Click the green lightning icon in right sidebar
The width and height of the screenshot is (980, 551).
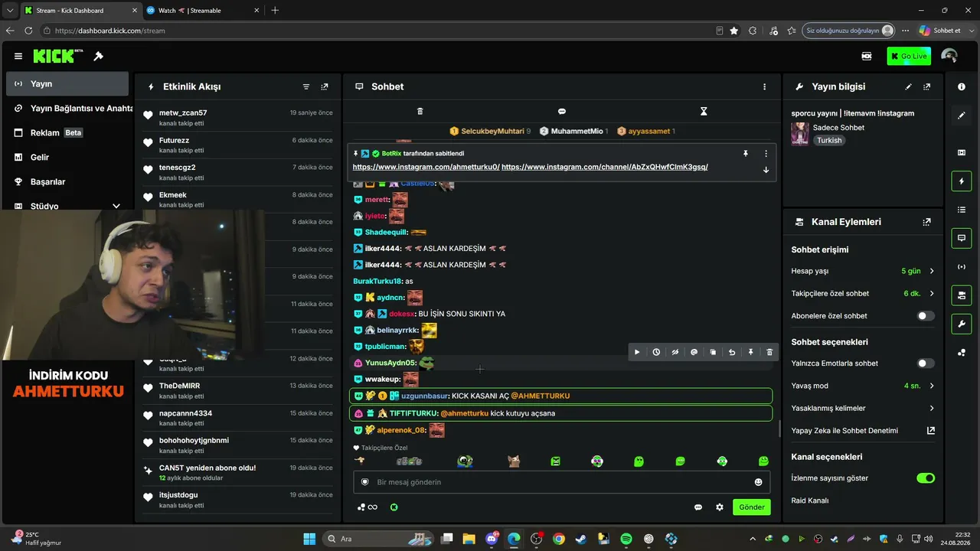pos(962,181)
